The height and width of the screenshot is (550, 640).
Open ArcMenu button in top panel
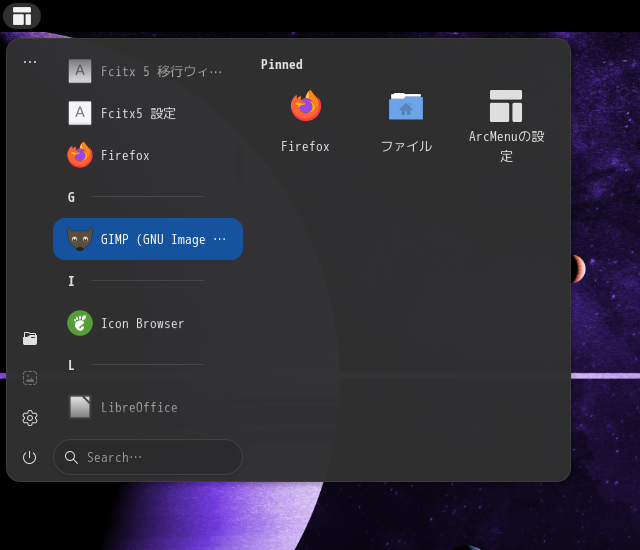pyautogui.click(x=22, y=16)
